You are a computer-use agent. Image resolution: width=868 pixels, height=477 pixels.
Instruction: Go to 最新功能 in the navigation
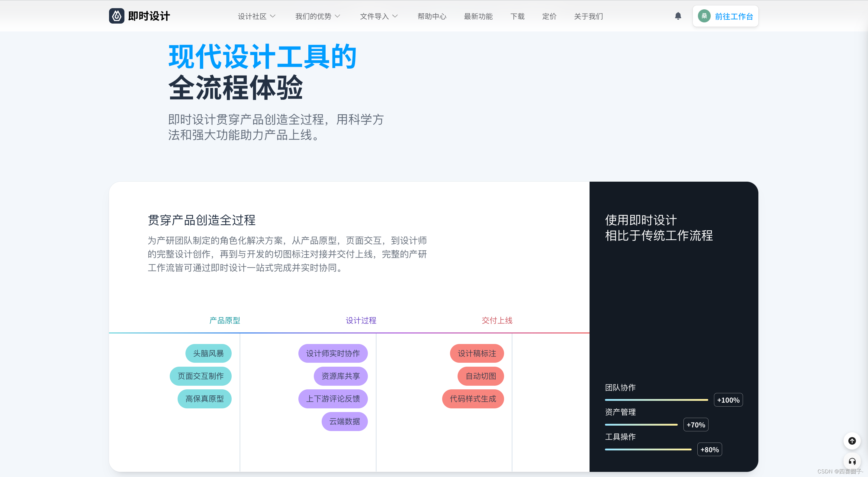tap(478, 16)
